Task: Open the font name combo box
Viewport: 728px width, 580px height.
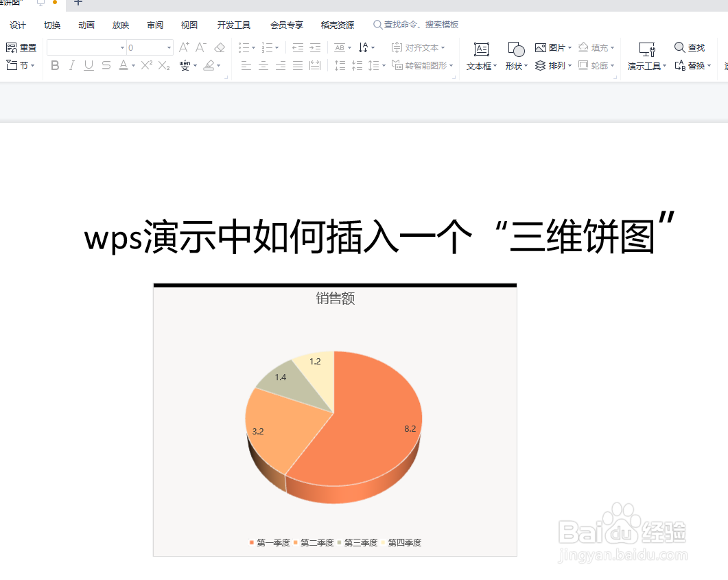Action: (86, 47)
